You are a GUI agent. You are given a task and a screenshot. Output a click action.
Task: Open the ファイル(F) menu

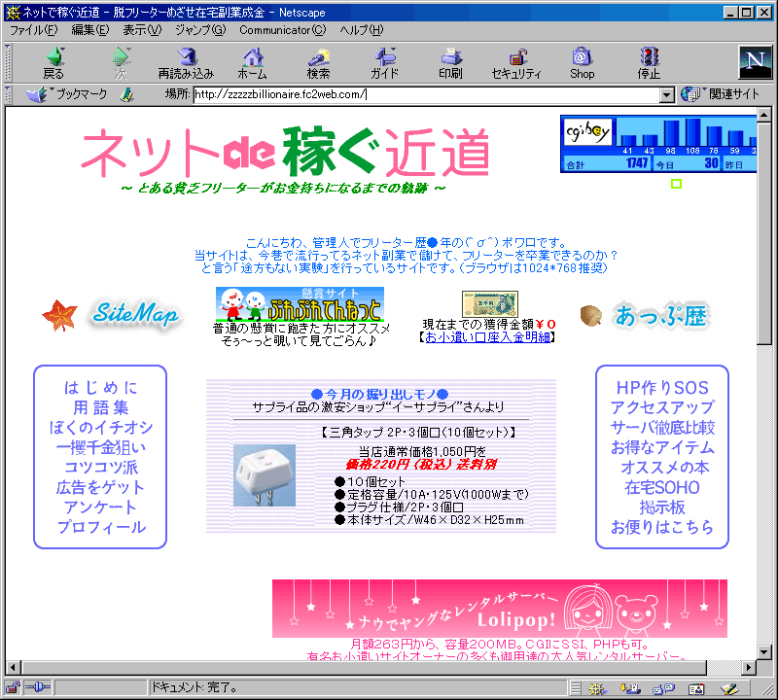tap(34, 30)
